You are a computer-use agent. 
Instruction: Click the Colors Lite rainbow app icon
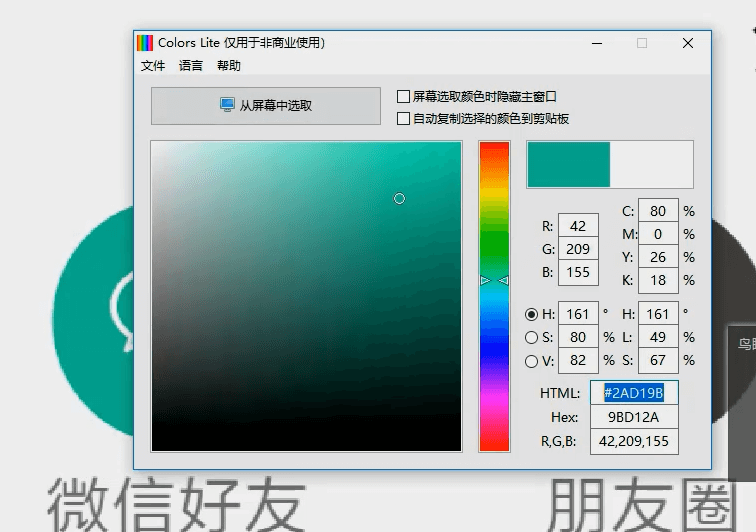(x=145, y=43)
